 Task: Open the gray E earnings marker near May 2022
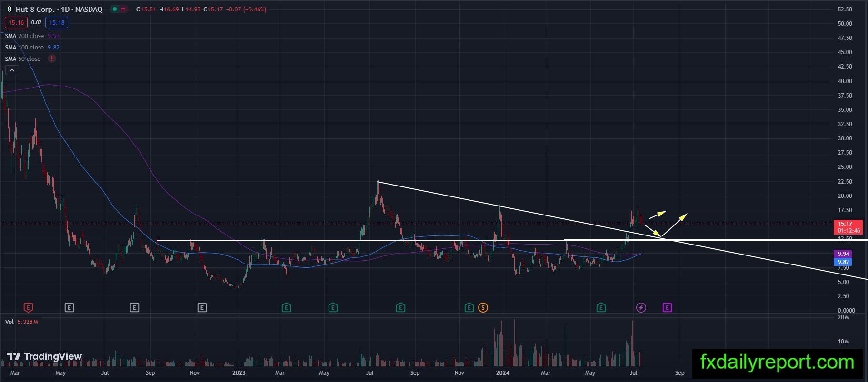click(x=70, y=308)
